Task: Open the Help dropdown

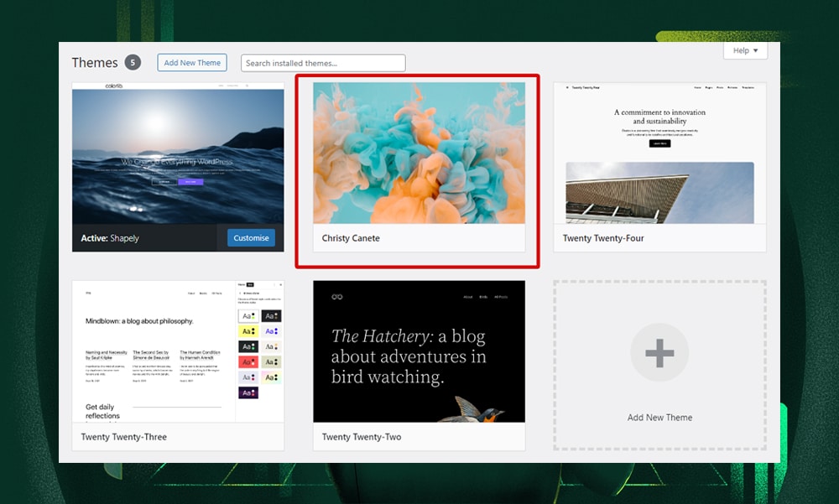Action: (x=745, y=50)
